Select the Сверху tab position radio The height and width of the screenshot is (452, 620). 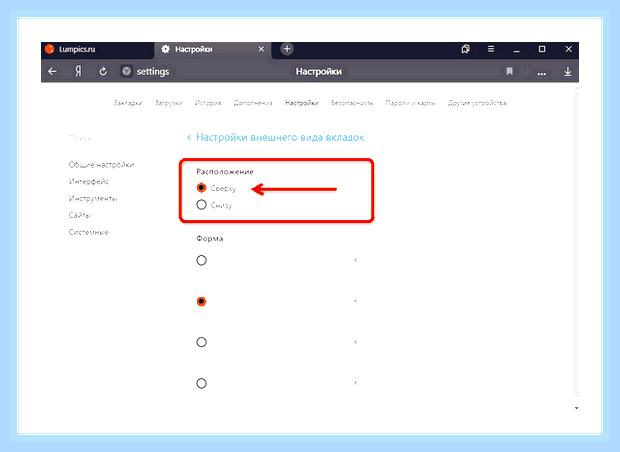coord(201,187)
